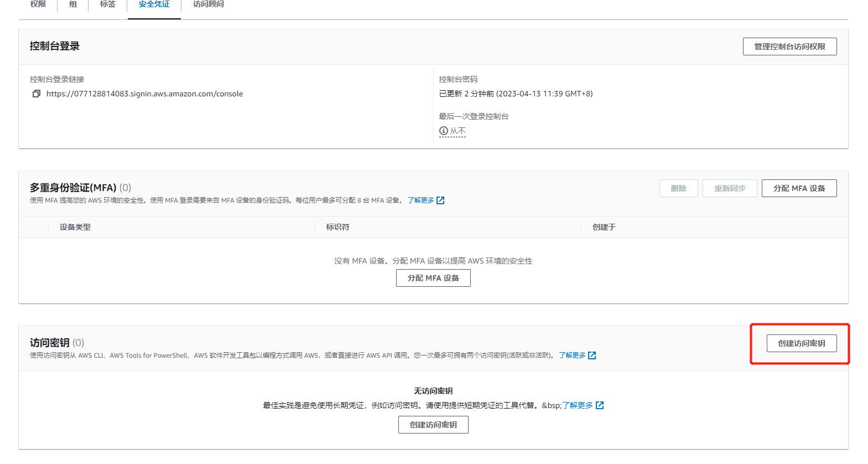Click the 没有 MFA 设备 empty message
This screenshot has width=868, height=464.
(x=433, y=261)
